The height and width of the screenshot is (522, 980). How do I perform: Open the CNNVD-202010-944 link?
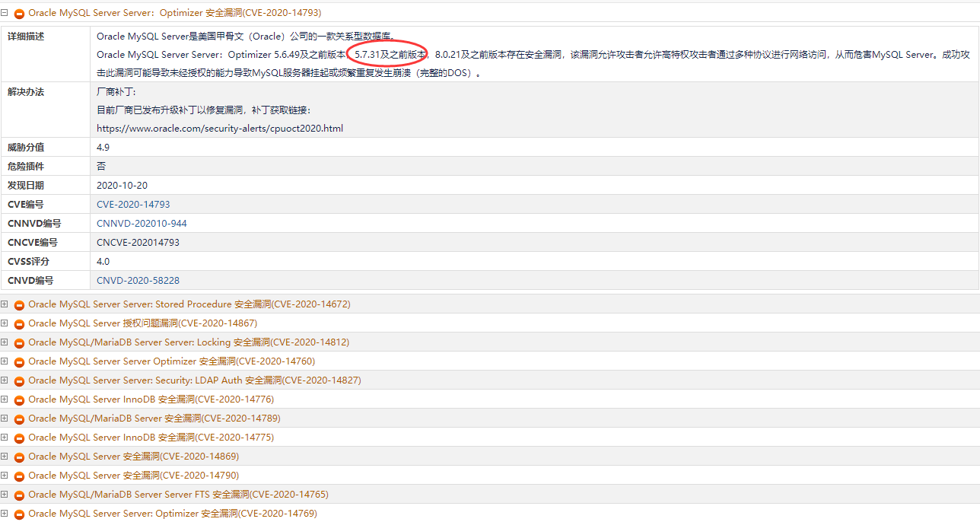click(142, 223)
